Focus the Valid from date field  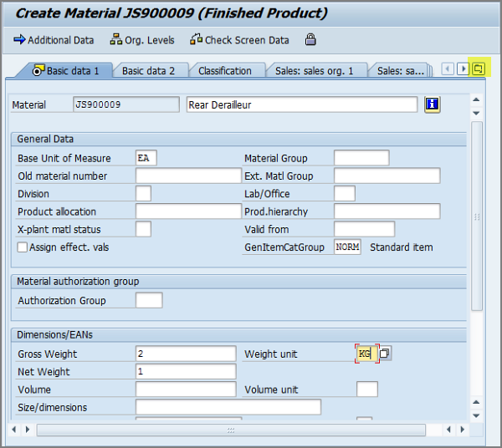pos(364,229)
